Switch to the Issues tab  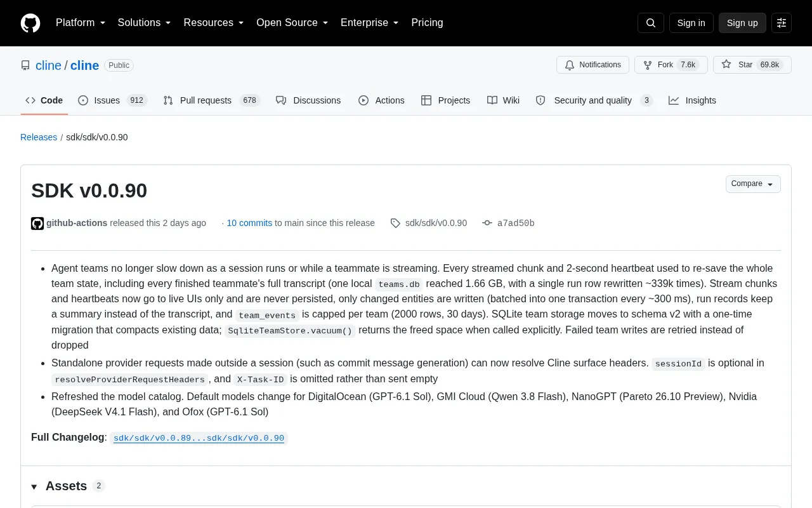coord(112,100)
